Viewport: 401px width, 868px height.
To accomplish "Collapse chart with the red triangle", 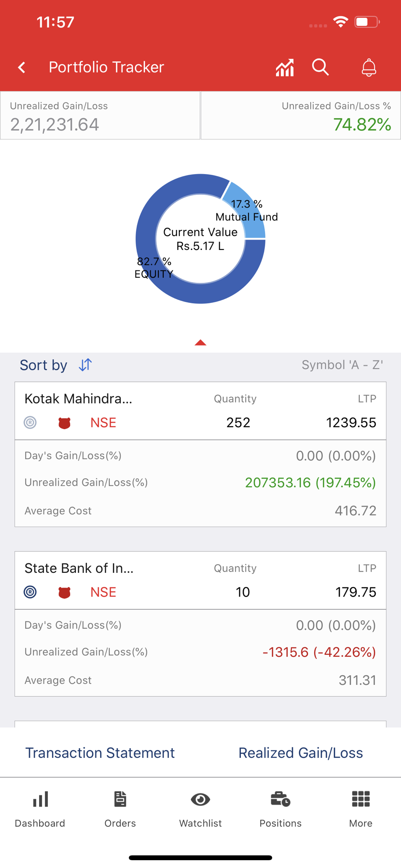I will (200, 342).
